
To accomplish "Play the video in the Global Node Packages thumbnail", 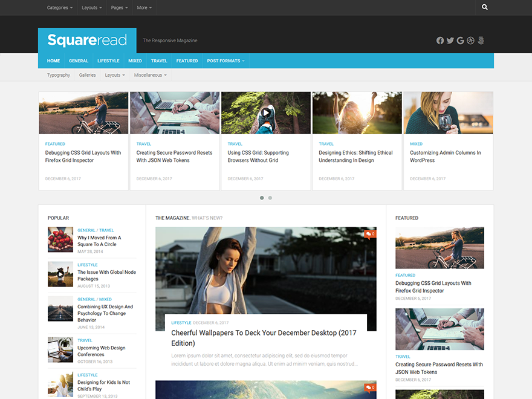I will tap(60, 274).
